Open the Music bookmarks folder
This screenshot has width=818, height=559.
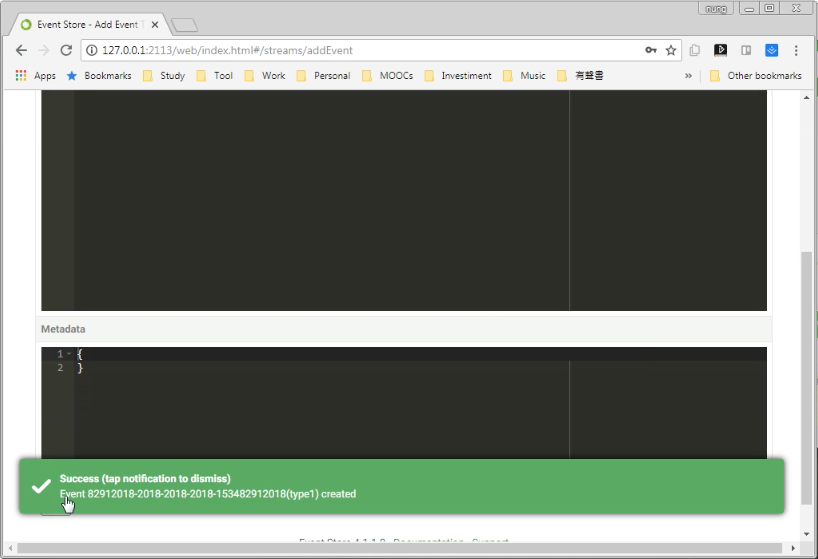(x=524, y=76)
